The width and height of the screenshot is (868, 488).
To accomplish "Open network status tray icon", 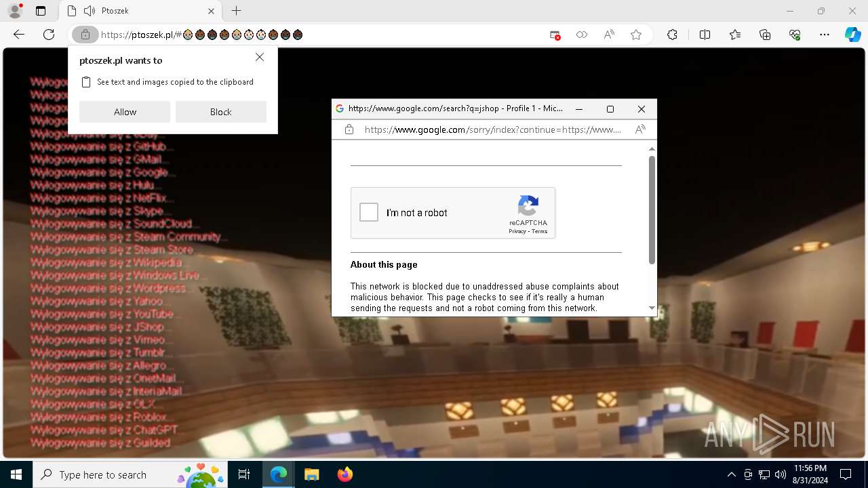I will [x=764, y=474].
